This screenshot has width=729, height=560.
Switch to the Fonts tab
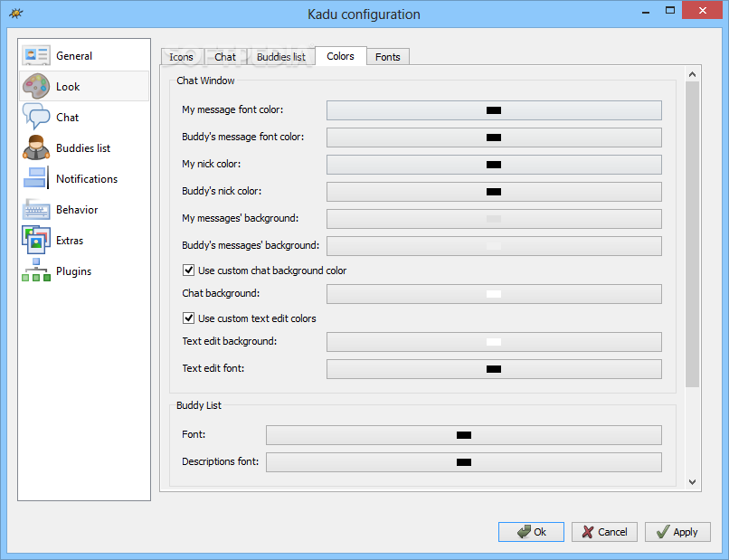[x=388, y=57]
